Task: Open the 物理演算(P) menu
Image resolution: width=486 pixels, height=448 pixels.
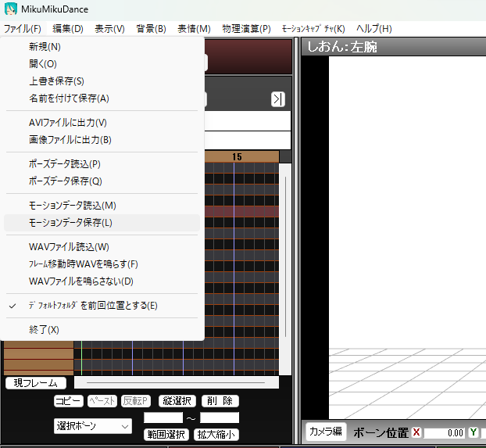Action: point(246,29)
